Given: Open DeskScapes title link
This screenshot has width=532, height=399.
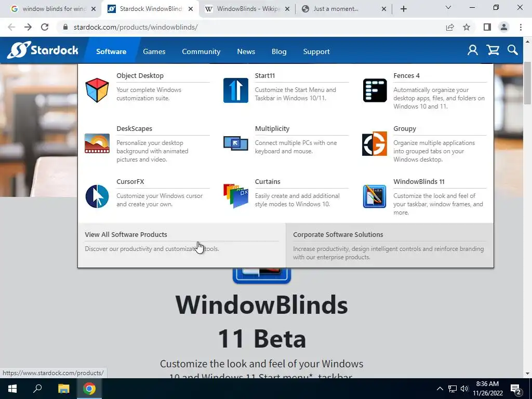Looking at the screenshot, I should tap(135, 129).
